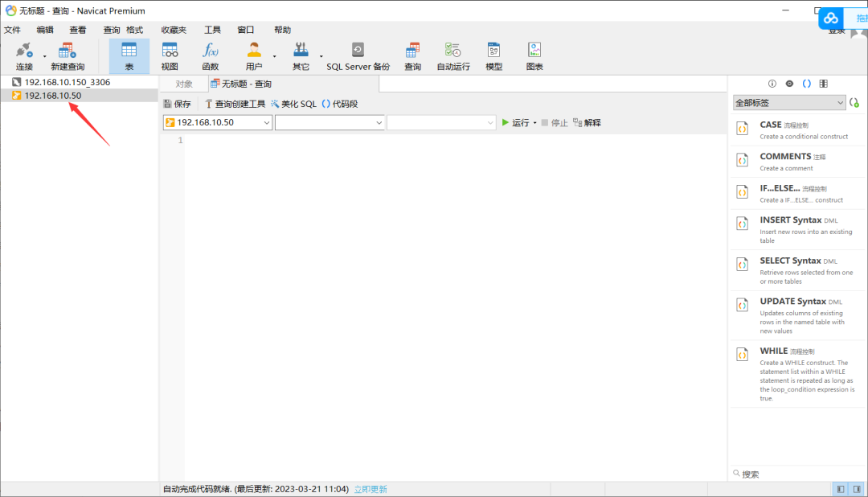The image size is (868, 497).
Task: Open the Help menu
Action: [282, 30]
